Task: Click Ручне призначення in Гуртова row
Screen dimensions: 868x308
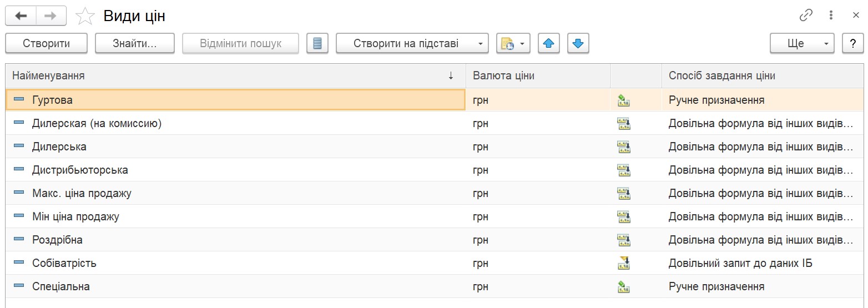Action: 716,100
